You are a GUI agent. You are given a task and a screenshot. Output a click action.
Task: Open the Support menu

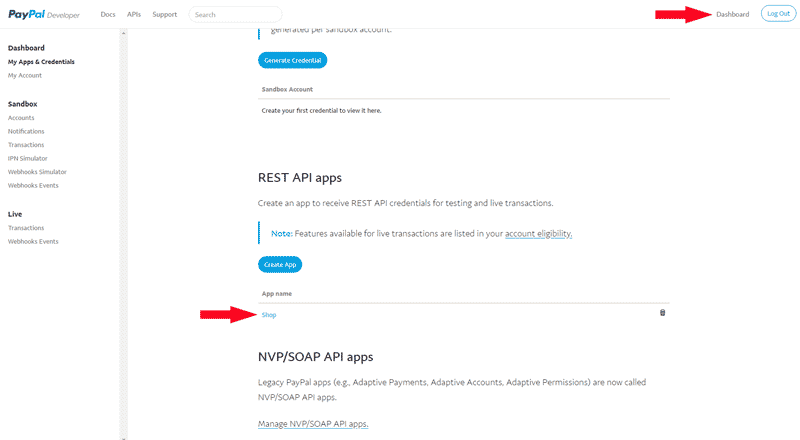tap(164, 14)
